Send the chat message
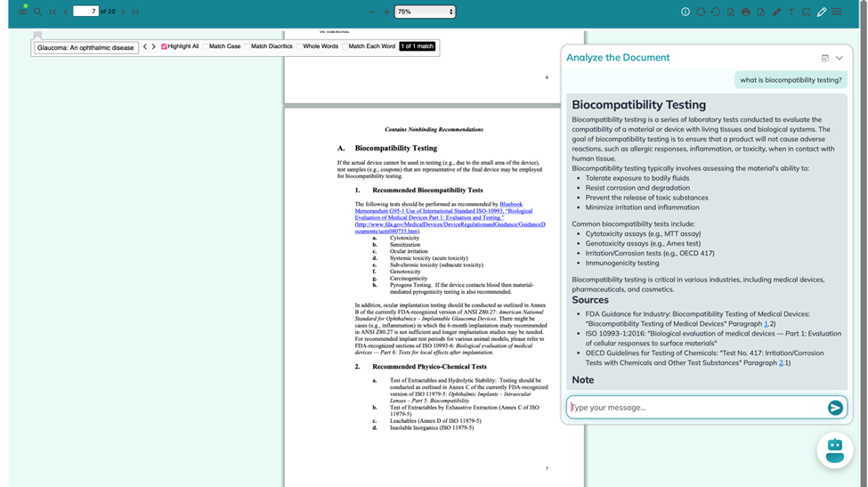Image resolution: width=868 pixels, height=487 pixels. click(x=835, y=408)
